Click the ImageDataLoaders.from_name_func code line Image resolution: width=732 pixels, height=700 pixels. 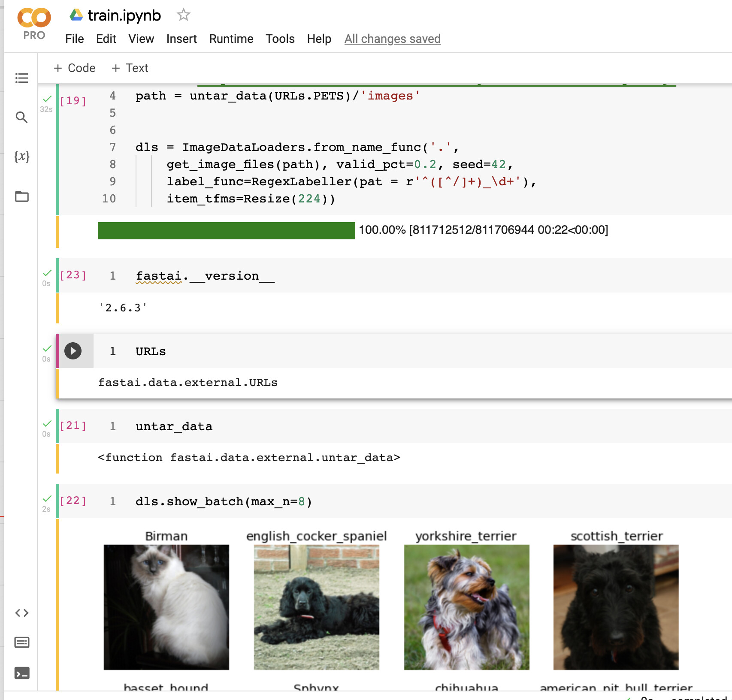(297, 147)
